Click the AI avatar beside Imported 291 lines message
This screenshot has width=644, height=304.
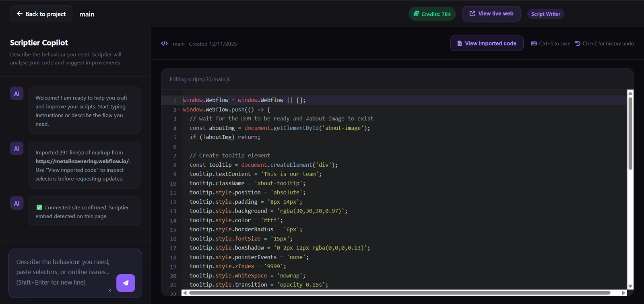(x=17, y=149)
